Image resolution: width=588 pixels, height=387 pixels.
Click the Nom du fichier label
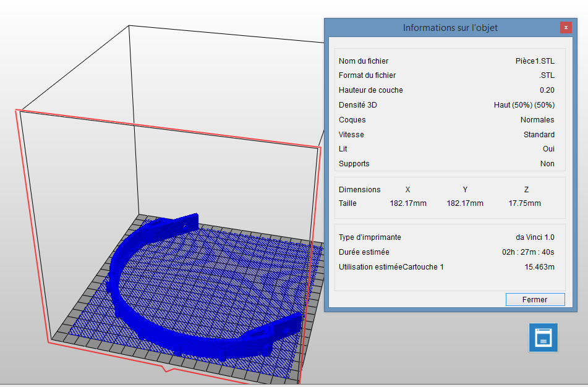coord(364,61)
